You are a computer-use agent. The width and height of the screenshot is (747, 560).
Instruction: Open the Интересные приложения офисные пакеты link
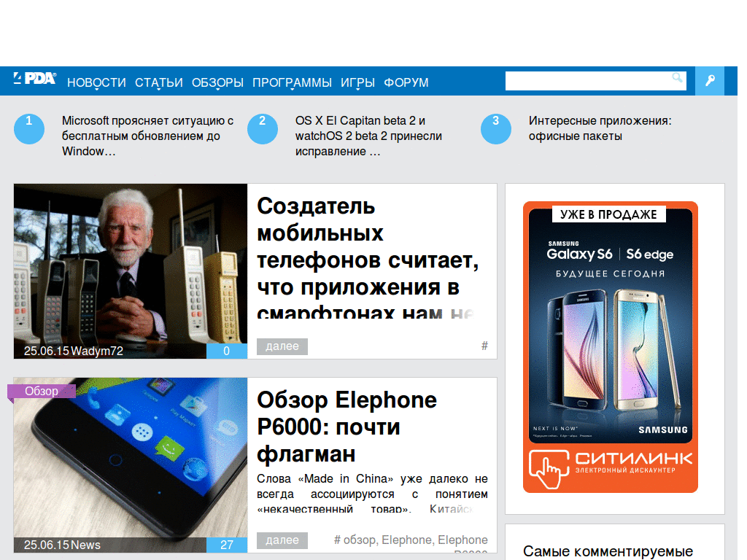600,128
